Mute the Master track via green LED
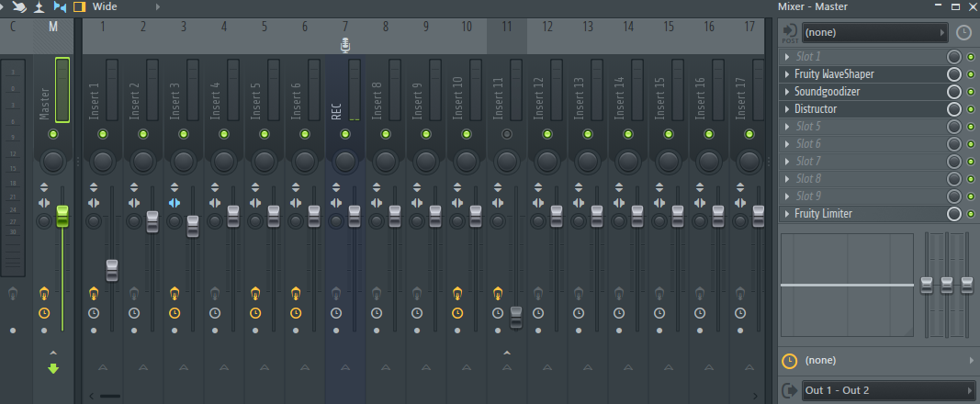 click(53, 134)
